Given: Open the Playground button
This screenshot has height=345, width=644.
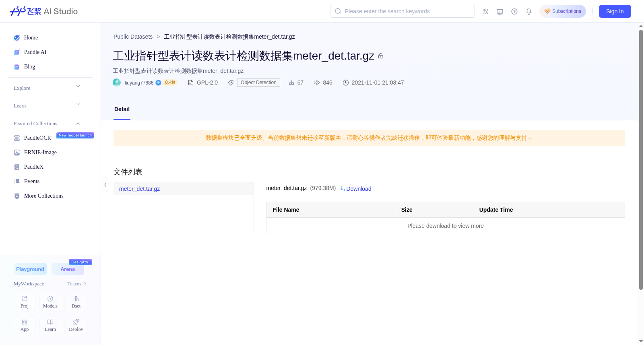Looking at the screenshot, I should pyautogui.click(x=30, y=269).
